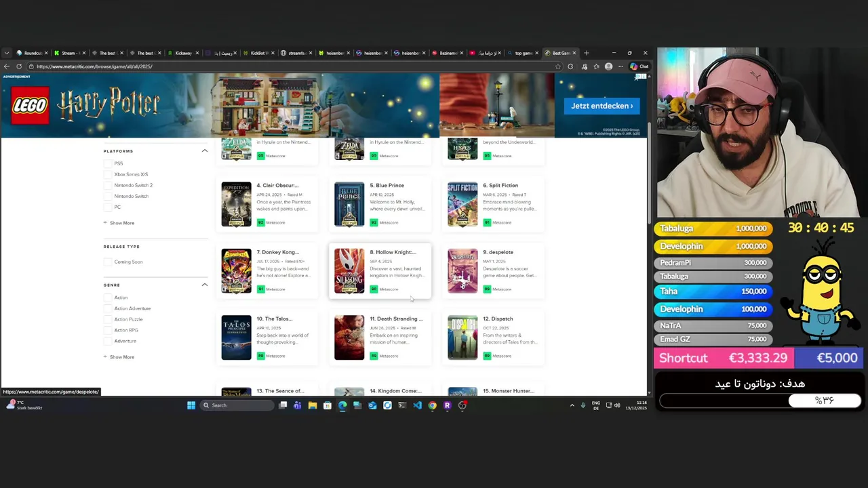Click the Metascore badge under Dispatch
Image resolution: width=868 pixels, height=488 pixels.
point(487,356)
